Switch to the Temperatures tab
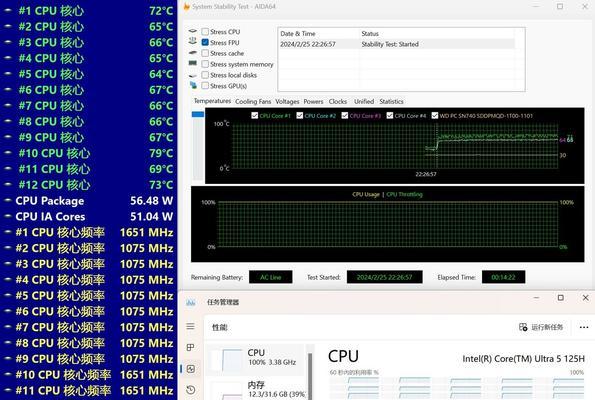Screen dimensions: 595x400 point(212,101)
